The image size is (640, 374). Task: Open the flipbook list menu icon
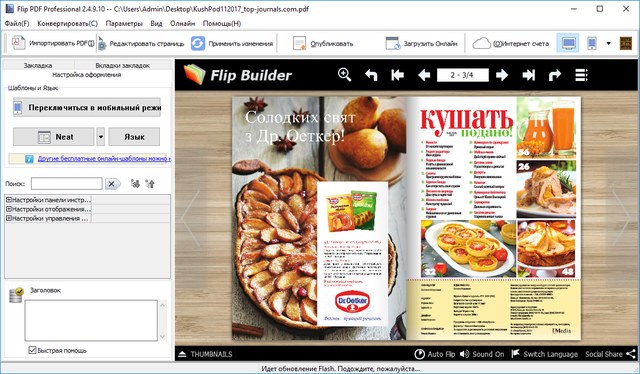pos(581,75)
